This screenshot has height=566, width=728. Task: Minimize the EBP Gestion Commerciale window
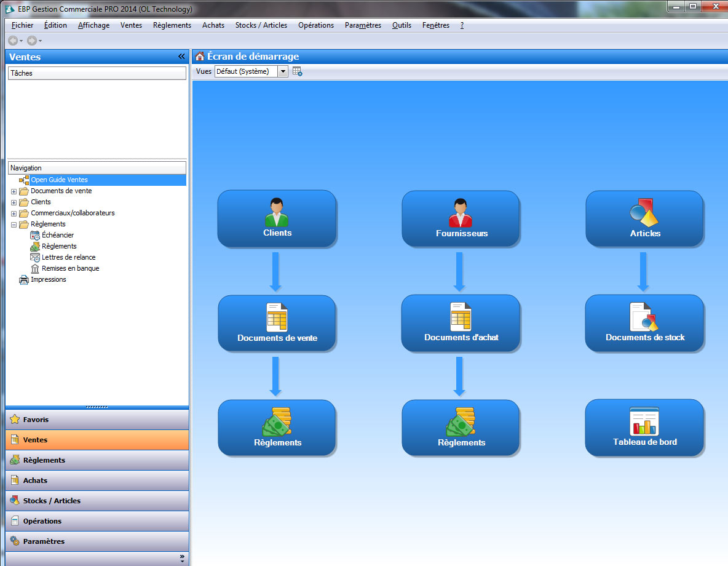[x=676, y=7]
